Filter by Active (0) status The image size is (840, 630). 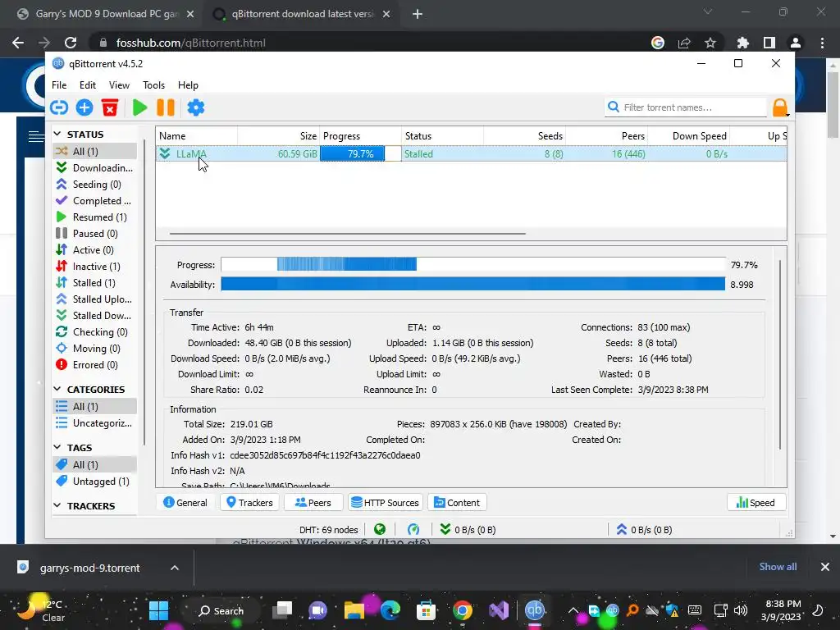[x=95, y=250]
